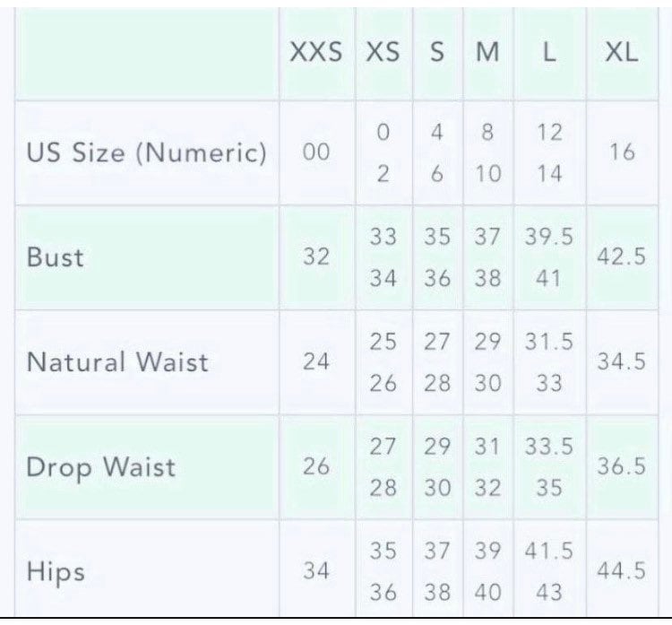This screenshot has height=625, width=672.
Task: Select the XS size header
Action: tap(383, 53)
